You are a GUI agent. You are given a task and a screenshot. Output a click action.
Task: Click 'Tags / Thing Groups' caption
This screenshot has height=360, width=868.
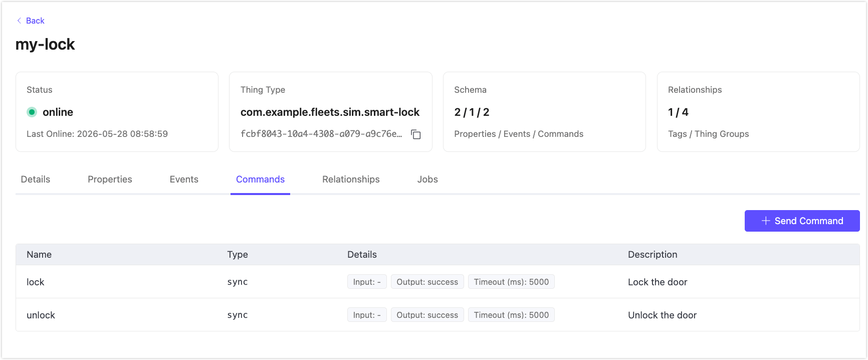point(708,134)
